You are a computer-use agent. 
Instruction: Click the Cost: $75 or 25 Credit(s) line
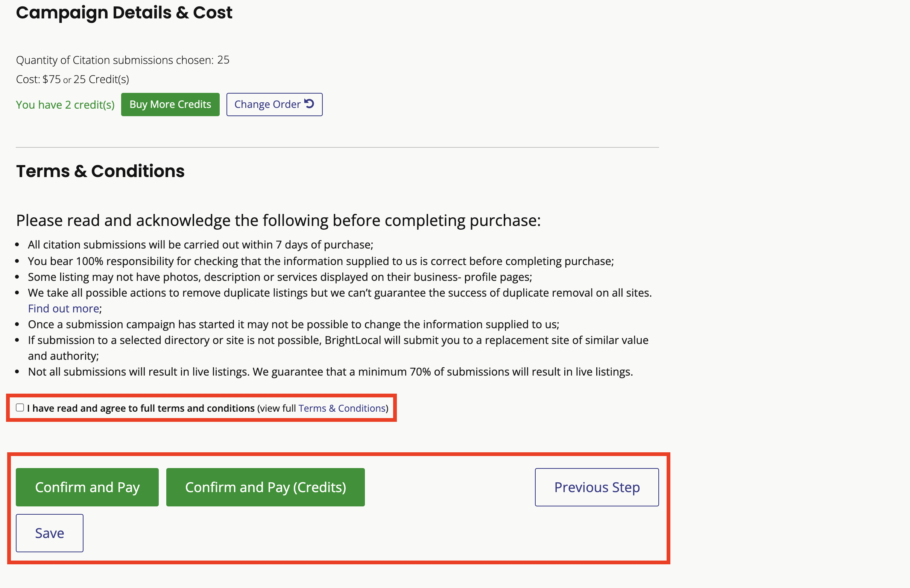[x=73, y=79]
